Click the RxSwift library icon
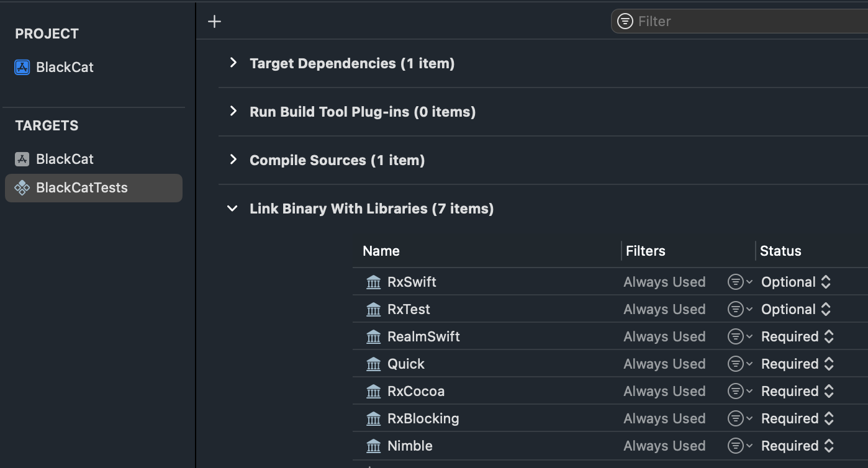 tap(373, 282)
